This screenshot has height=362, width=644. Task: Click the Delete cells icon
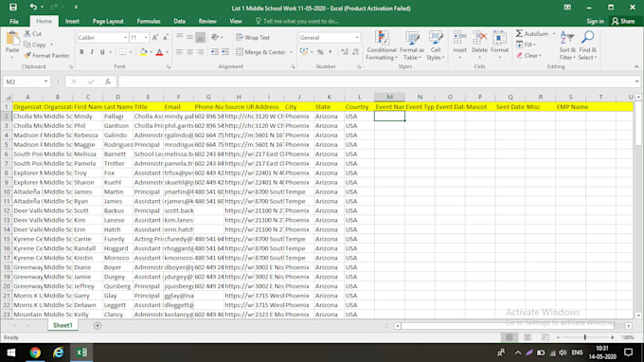click(x=479, y=38)
